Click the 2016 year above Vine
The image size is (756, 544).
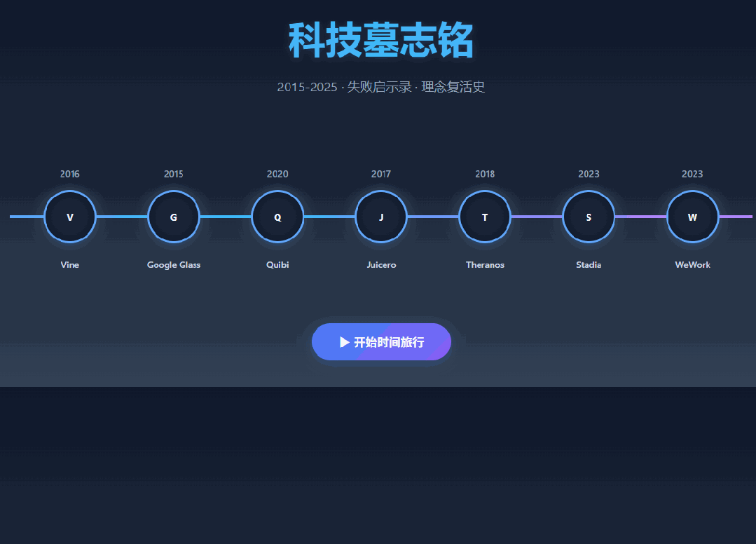pyautogui.click(x=70, y=174)
